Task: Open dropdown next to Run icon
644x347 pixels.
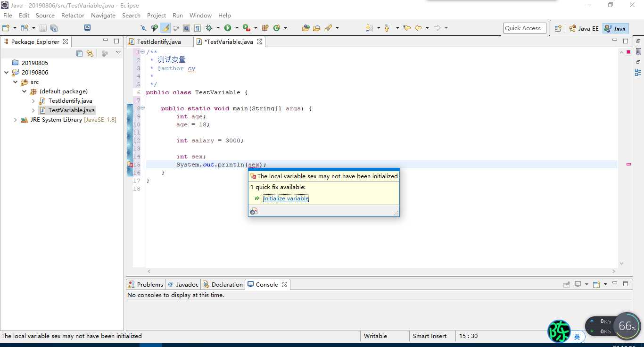Action: [x=236, y=28]
